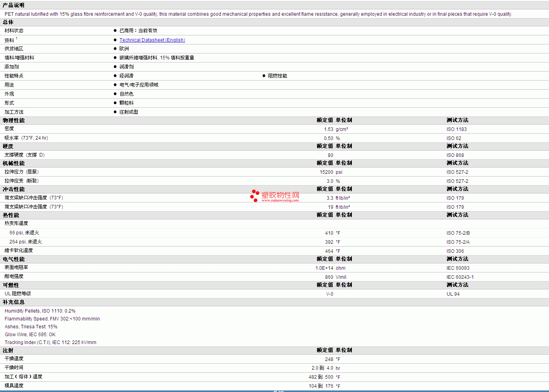Click the 自然色 appearance value
Screen dimensions: 549x392
127,94
